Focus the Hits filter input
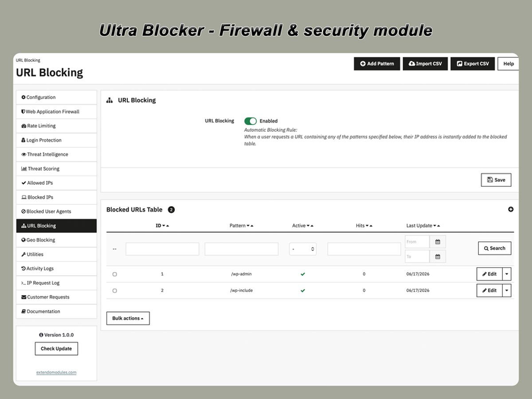 click(x=364, y=249)
